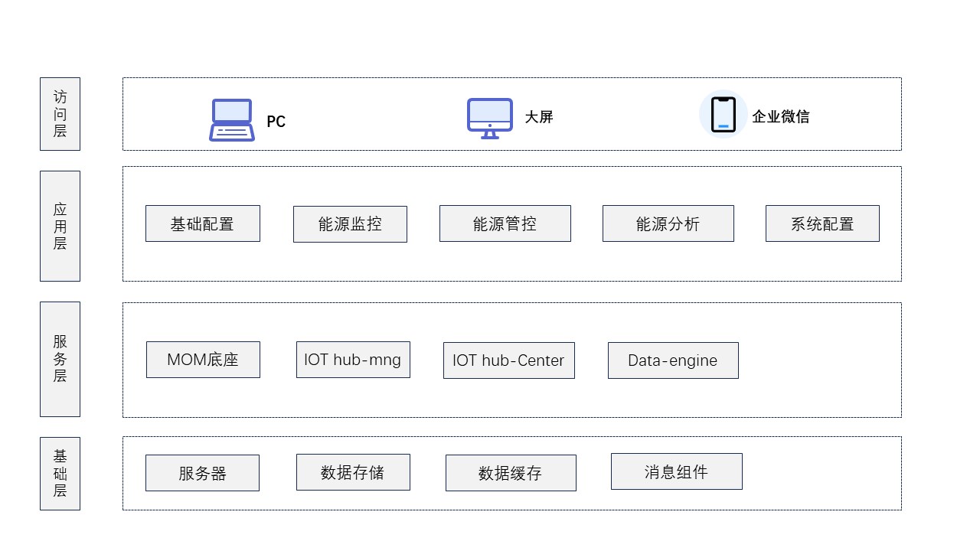Select the 大屏 monitor icon
The width and height of the screenshot is (980, 551).
point(490,119)
